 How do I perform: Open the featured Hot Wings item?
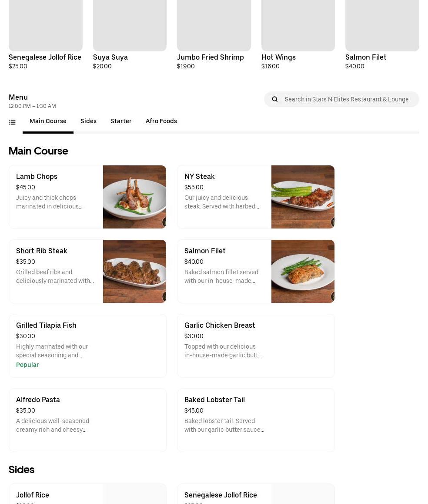click(298, 35)
